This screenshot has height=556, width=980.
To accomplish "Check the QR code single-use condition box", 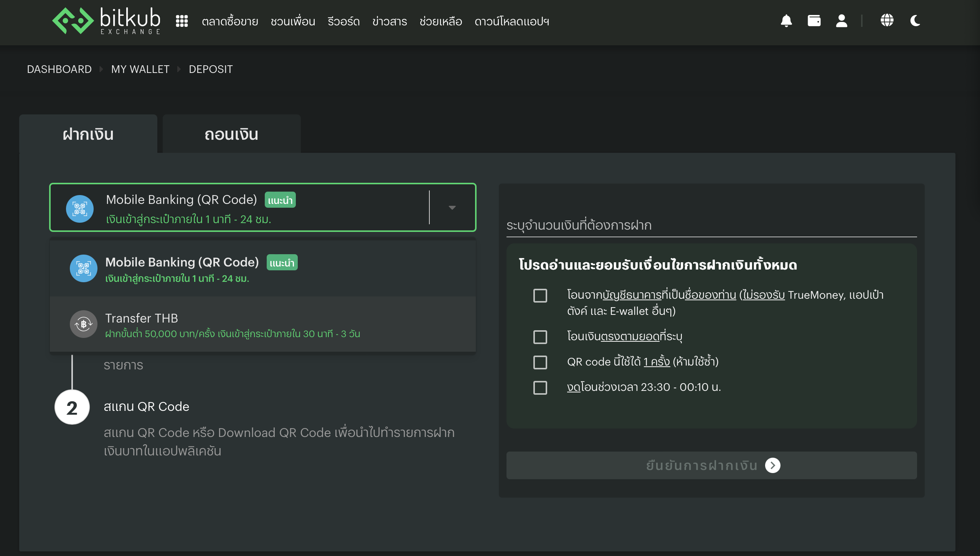I will tap(540, 362).
